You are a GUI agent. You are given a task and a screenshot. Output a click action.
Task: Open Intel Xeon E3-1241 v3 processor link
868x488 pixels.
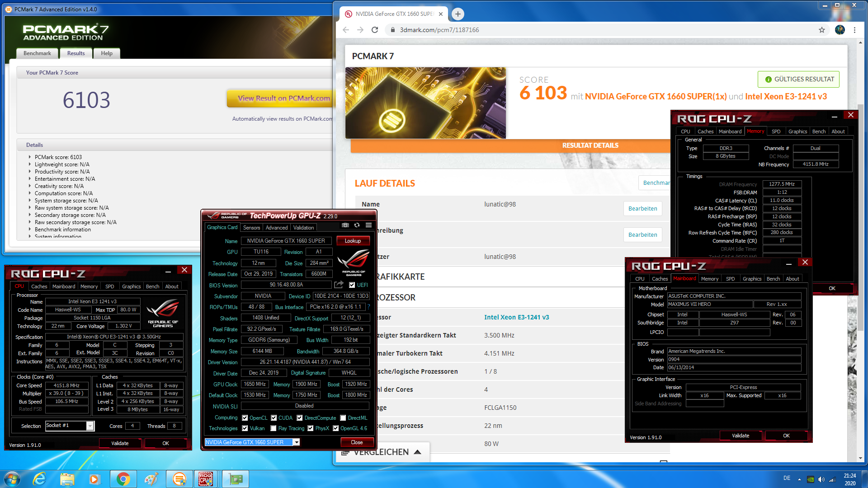coord(516,317)
